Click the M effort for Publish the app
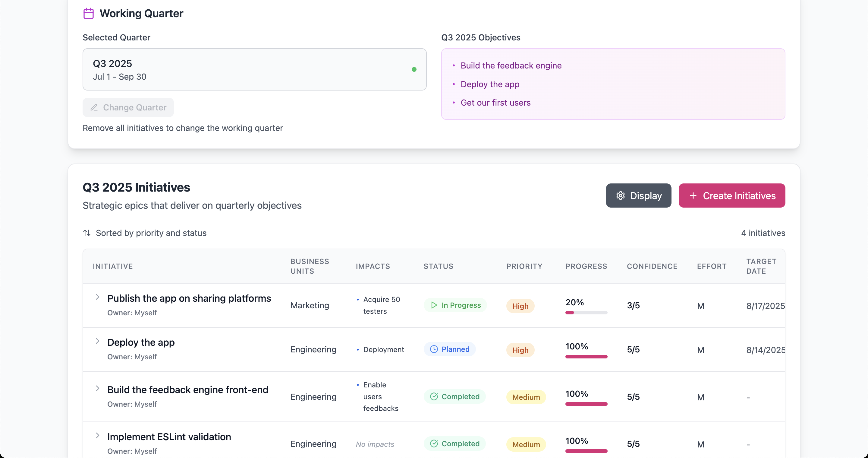 click(700, 306)
